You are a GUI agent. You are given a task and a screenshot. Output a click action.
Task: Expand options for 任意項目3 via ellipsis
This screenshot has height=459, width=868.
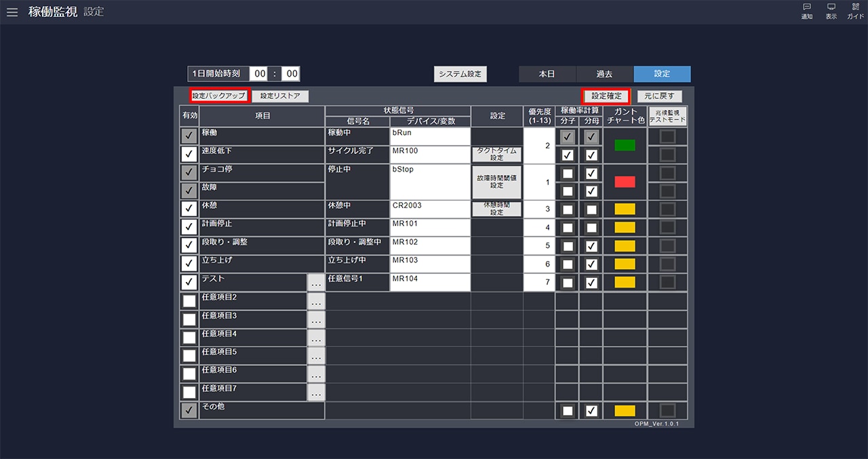pos(316,319)
